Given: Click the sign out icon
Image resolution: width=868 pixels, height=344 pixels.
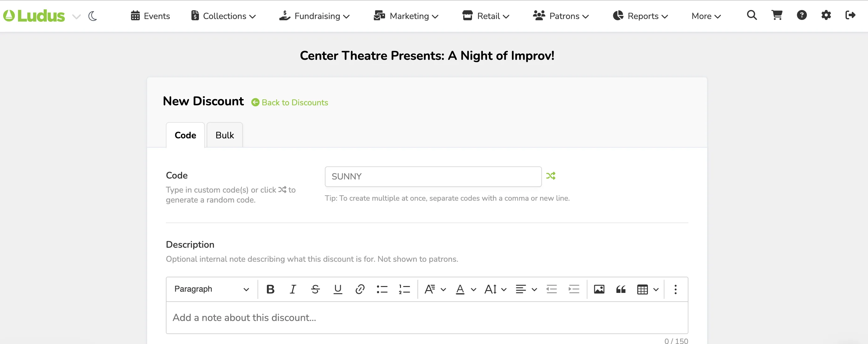Looking at the screenshot, I should 851,15.
